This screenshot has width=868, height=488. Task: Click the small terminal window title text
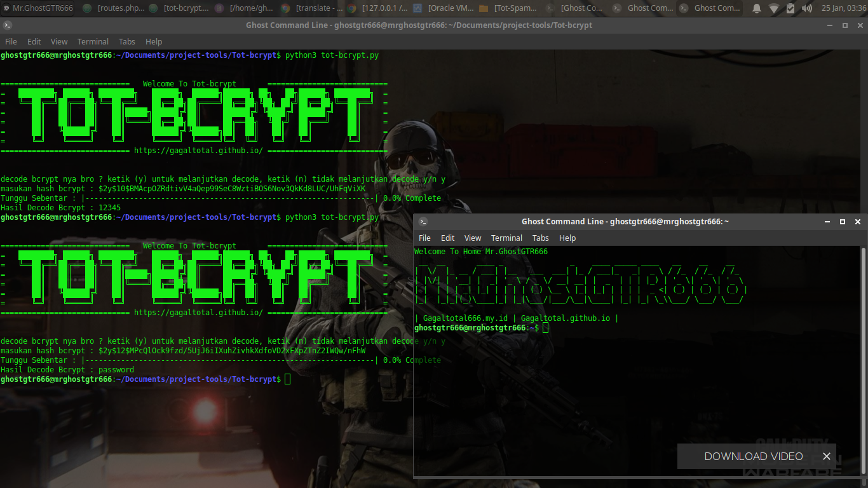click(625, 222)
